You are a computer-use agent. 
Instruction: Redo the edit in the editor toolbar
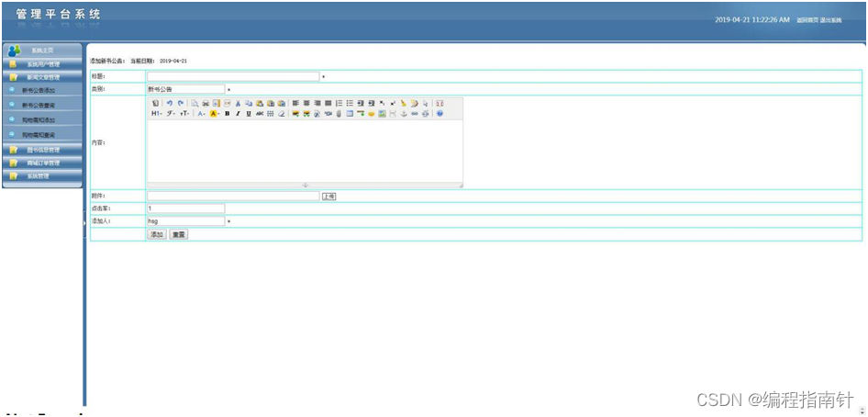[181, 103]
